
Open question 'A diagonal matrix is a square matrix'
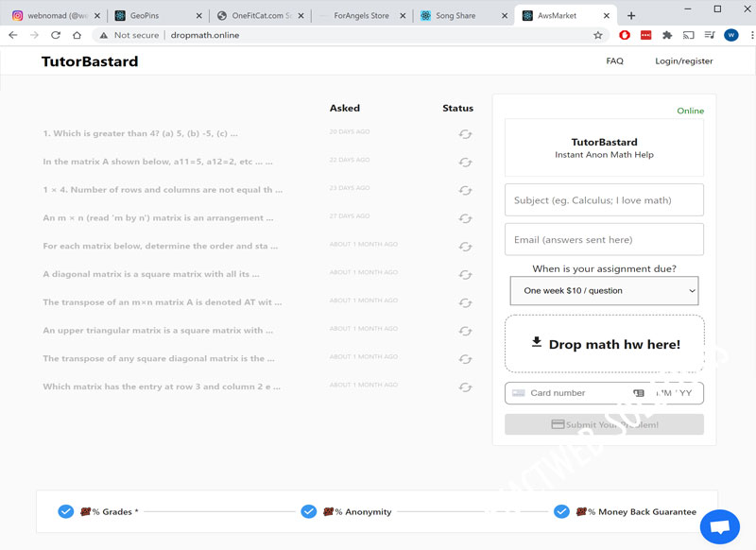(151, 274)
